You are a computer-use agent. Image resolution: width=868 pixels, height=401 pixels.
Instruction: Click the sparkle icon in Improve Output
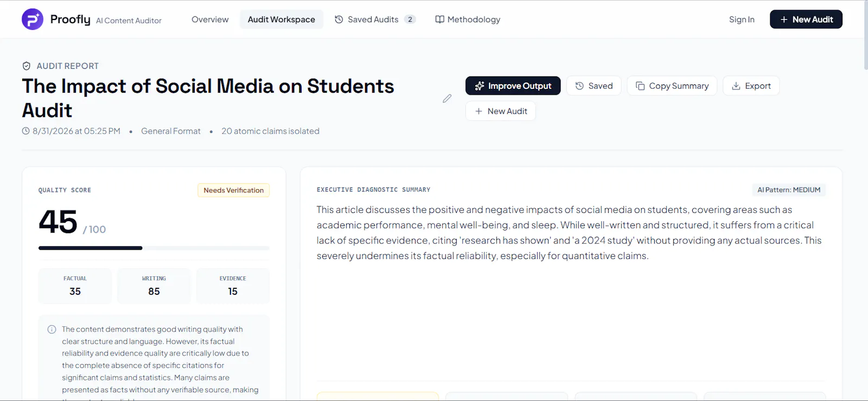point(479,86)
